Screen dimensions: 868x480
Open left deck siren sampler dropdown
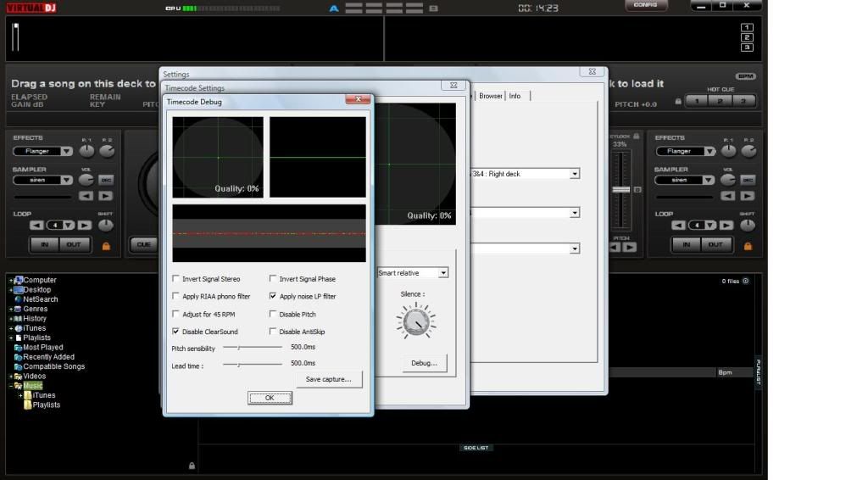(66, 180)
